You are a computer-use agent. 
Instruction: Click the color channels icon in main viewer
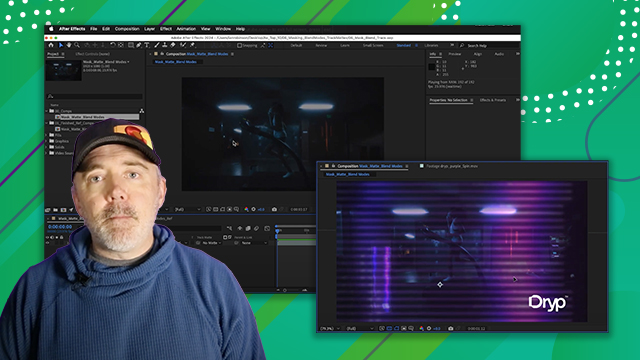247,209
